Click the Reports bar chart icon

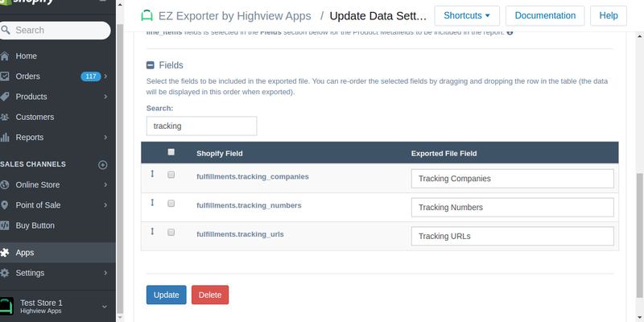coord(4,137)
